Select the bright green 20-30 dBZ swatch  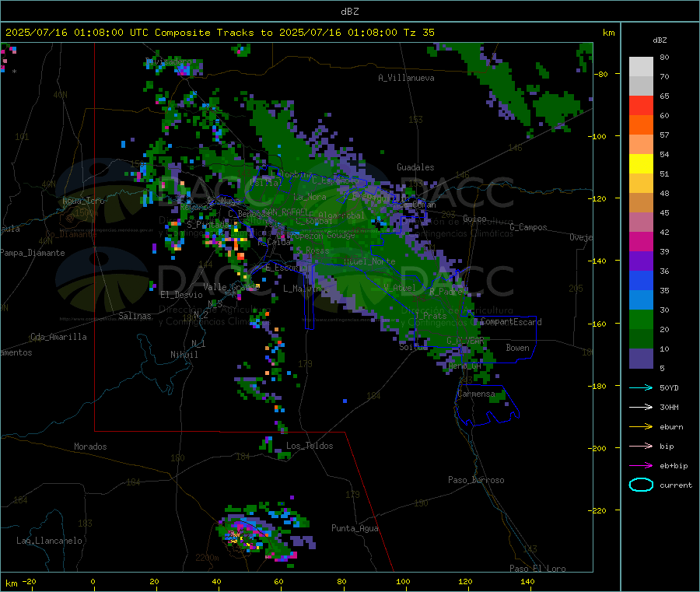tap(641, 319)
